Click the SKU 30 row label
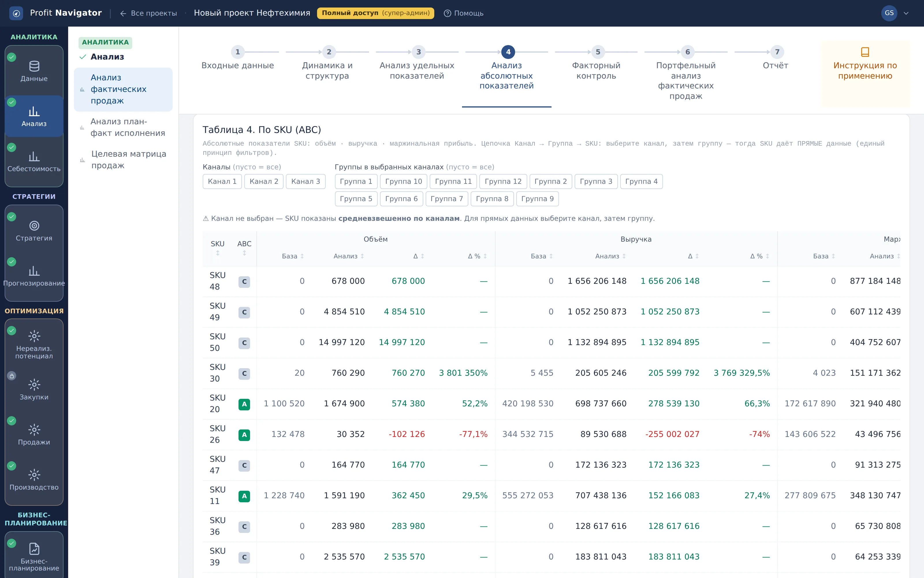The height and width of the screenshot is (578, 924). (x=218, y=373)
